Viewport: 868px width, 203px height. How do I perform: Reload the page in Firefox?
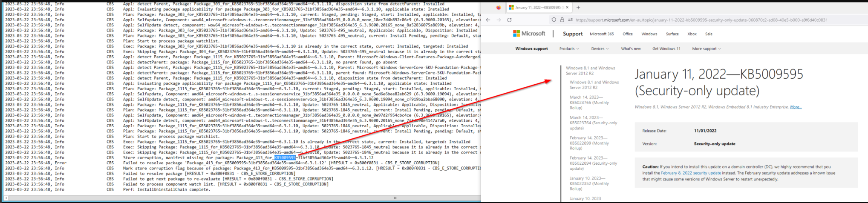[509, 20]
